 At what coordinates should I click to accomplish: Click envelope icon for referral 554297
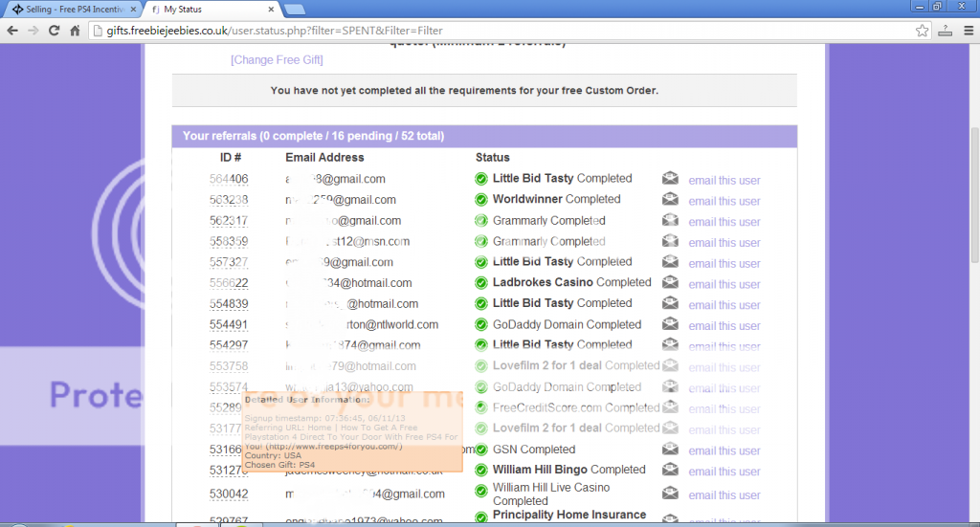pyautogui.click(x=670, y=344)
